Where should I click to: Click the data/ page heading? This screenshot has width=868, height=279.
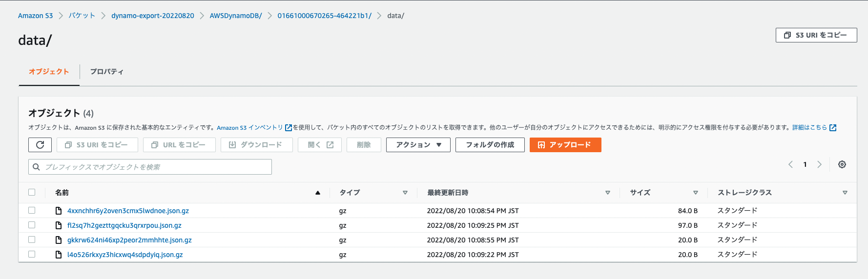point(35,40)
